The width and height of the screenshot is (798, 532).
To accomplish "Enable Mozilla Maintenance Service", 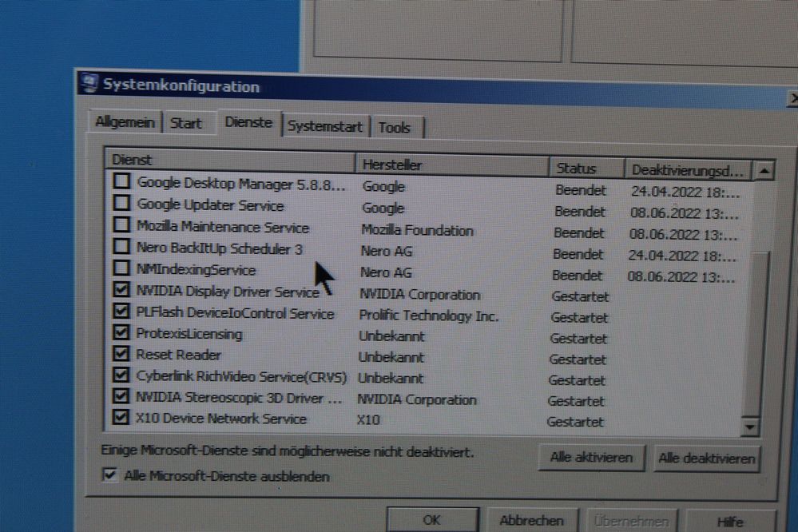I will pos(121,225).
